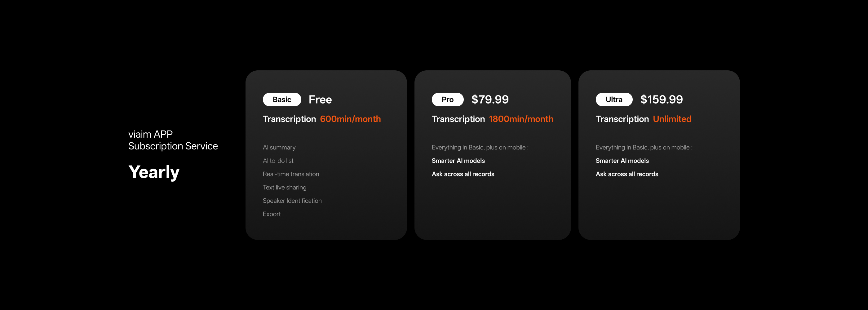Click Smarter AI models in Ultra card

point(622,161)
